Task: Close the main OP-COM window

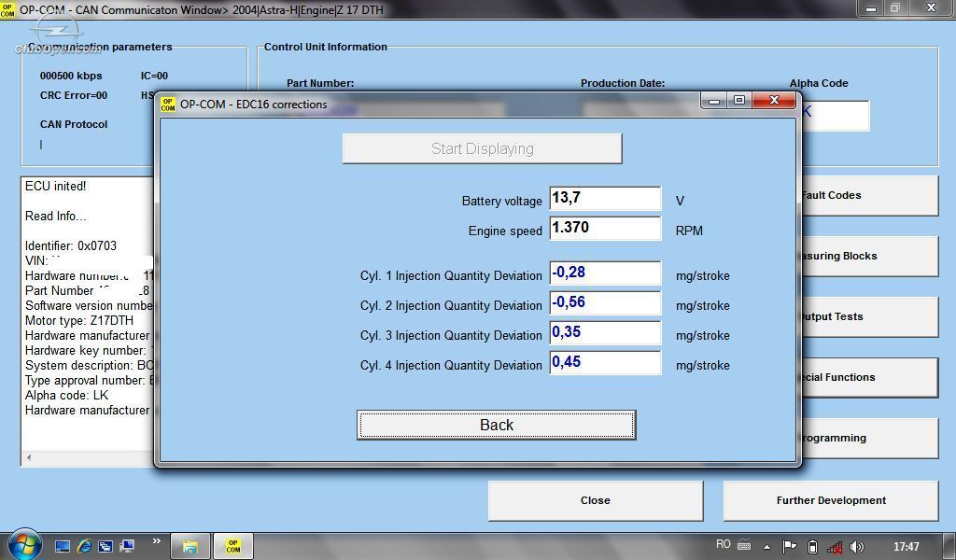Action: (931, 8)
